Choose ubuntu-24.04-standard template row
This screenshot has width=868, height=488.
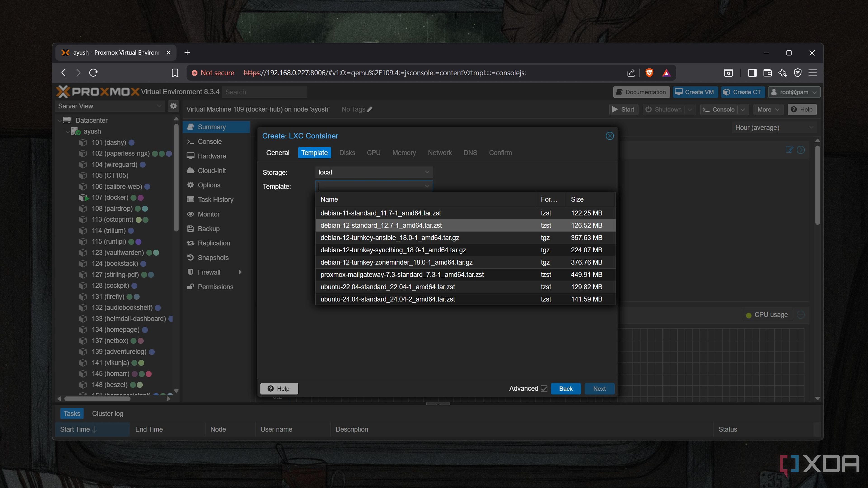tap(465, 299)
